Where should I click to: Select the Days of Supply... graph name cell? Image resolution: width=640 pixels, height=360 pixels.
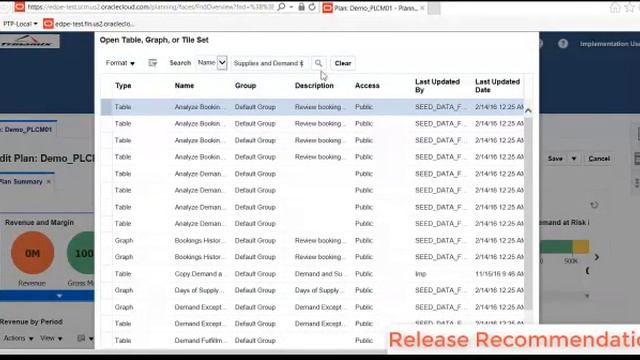(x=200, y=290)
